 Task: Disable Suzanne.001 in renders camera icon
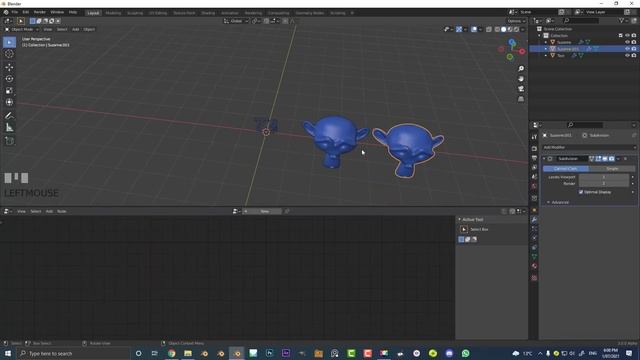pos(634,49)
